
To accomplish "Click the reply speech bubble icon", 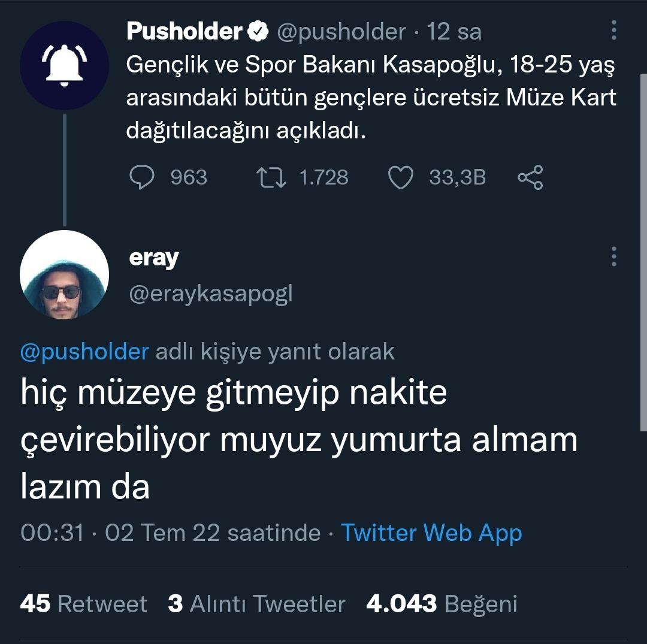I will [x=142, y=177].
